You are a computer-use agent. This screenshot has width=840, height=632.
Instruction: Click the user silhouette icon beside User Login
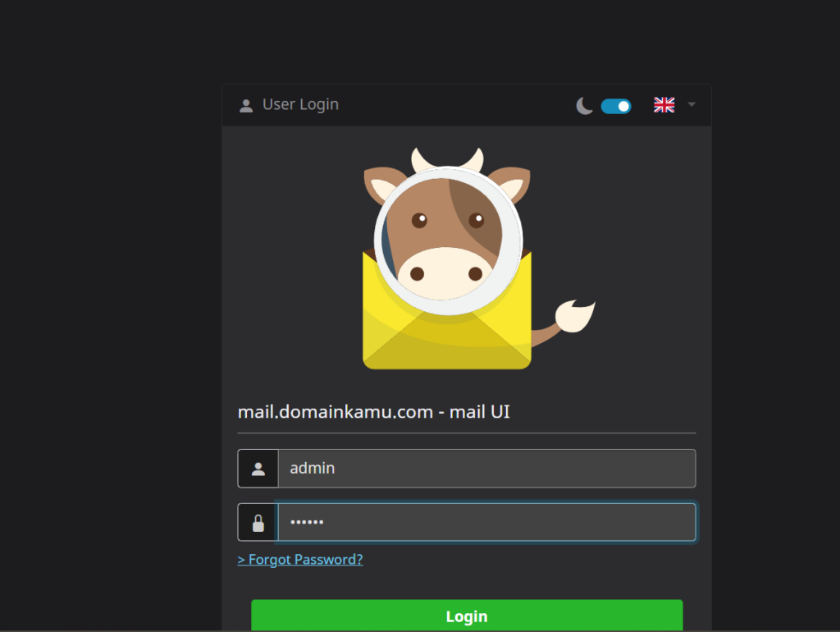(x=246, y=104)
